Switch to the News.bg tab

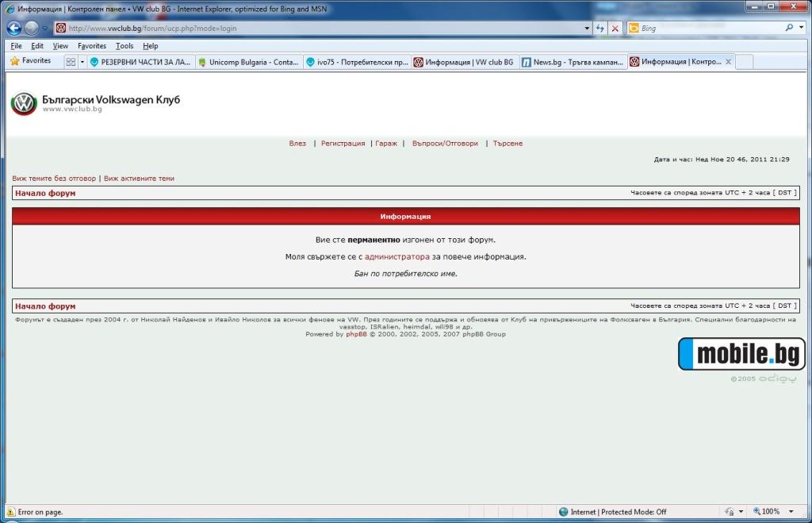coord(573,61)
